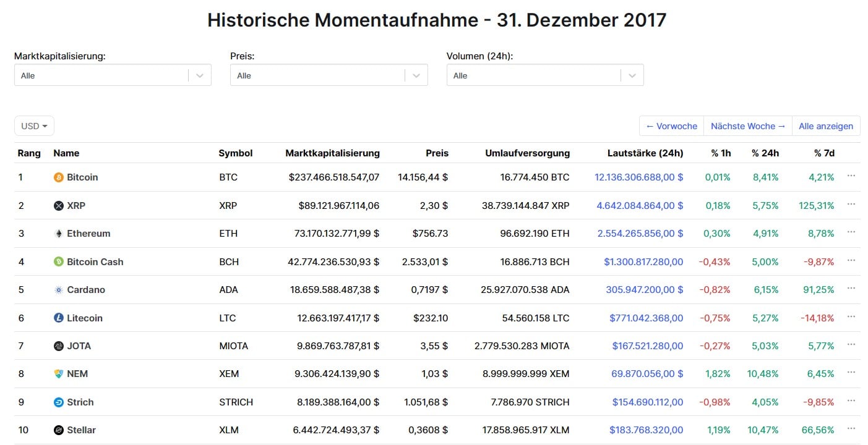Click the NEM logo icon

click(59, 374)
